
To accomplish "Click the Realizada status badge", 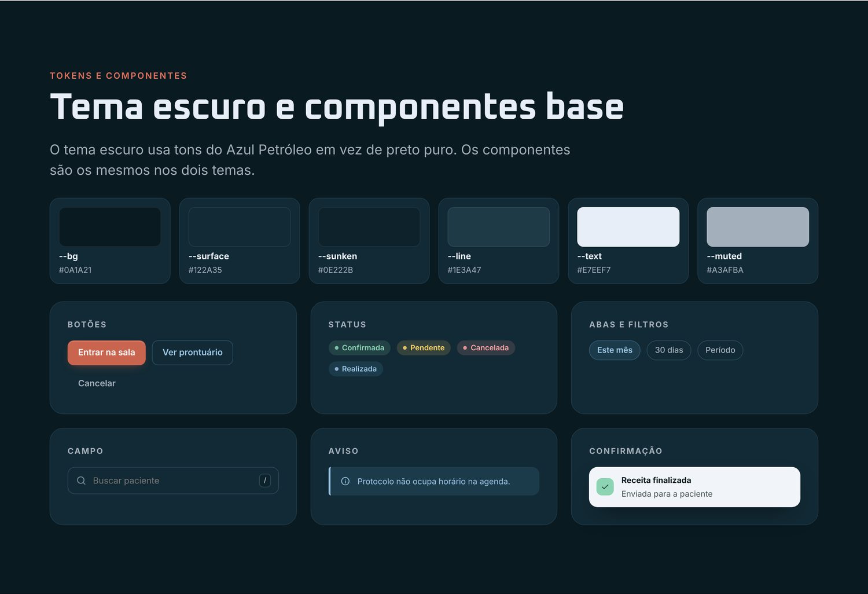I will tap(356, 369).
